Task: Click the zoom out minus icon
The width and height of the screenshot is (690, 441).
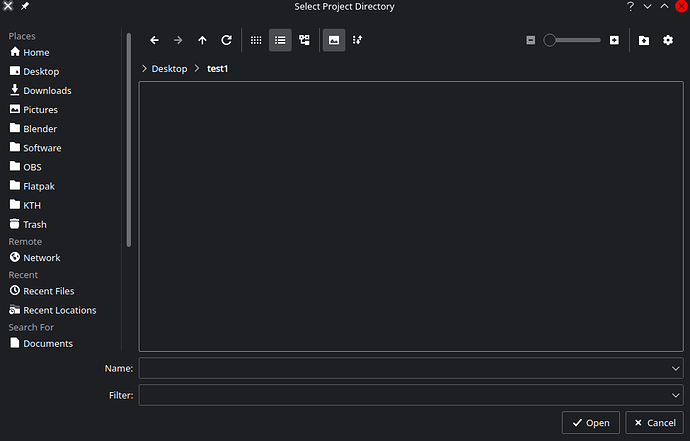Action: pos(530,40)
